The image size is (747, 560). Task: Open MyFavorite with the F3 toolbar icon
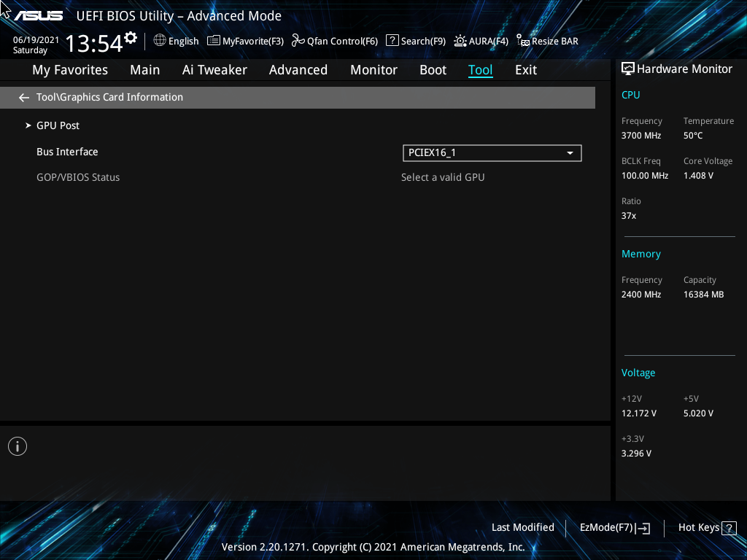(213, 41)
